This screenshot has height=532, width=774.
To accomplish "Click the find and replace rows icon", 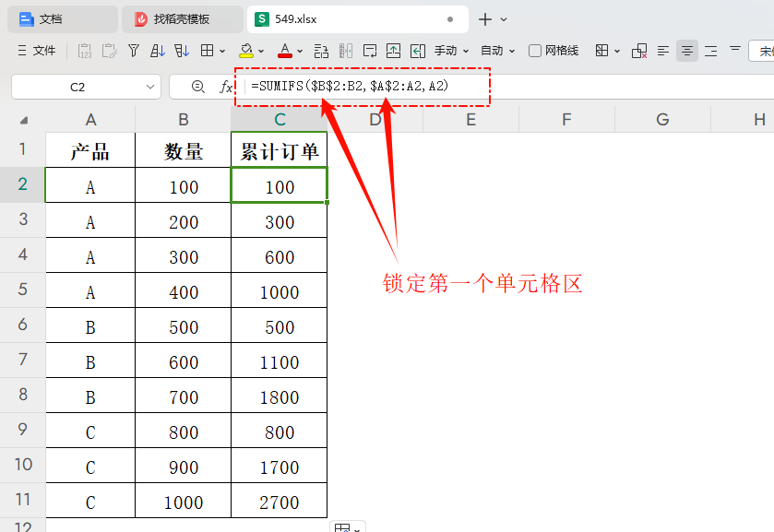I will click(321, 51).
